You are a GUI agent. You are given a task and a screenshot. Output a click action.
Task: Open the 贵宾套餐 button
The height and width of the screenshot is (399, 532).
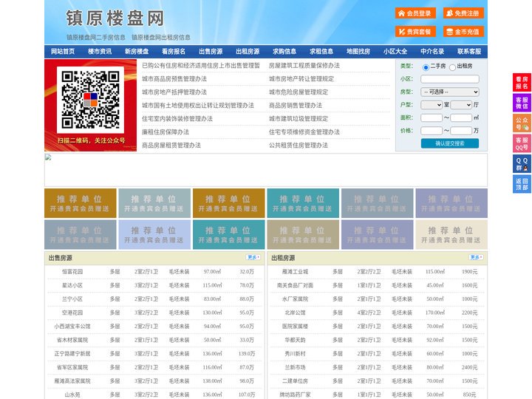coord(415,32)
